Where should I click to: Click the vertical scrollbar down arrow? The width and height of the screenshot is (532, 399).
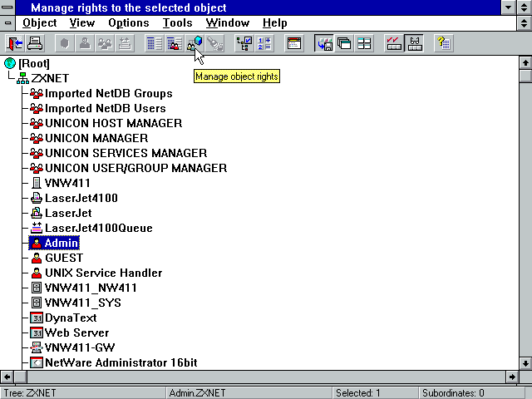tap(525, 363)
